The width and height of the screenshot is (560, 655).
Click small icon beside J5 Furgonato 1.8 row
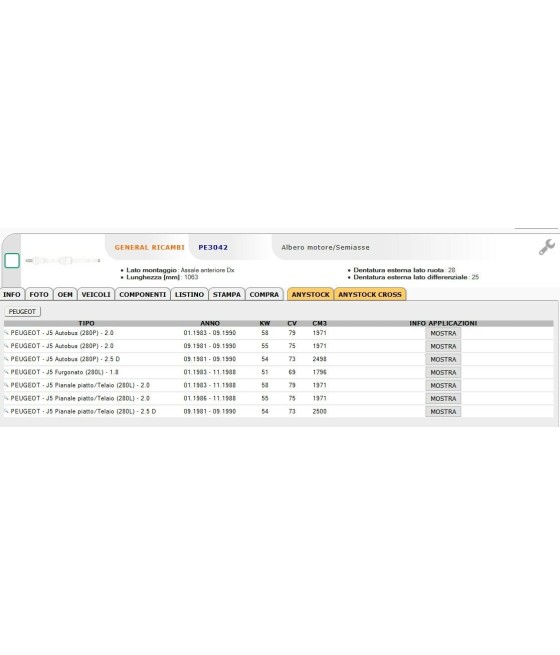tap(6, 372)
